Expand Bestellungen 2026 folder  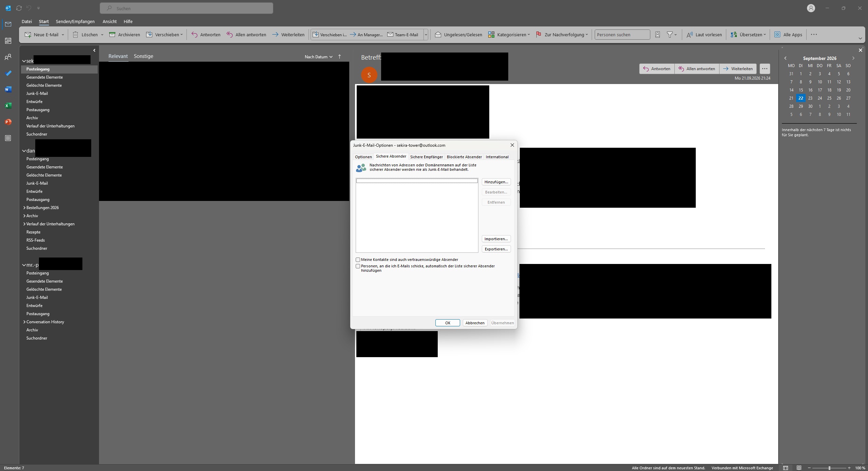(x=24, y=208)
